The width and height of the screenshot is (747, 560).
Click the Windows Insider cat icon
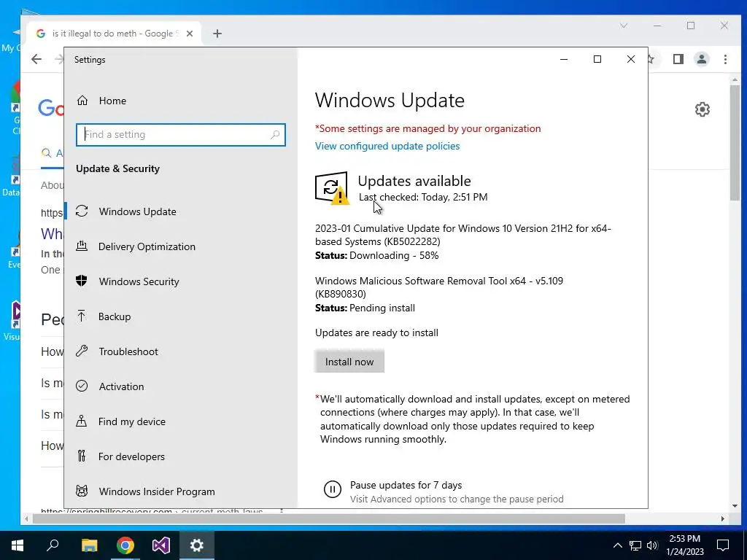(x=82, y=491)
